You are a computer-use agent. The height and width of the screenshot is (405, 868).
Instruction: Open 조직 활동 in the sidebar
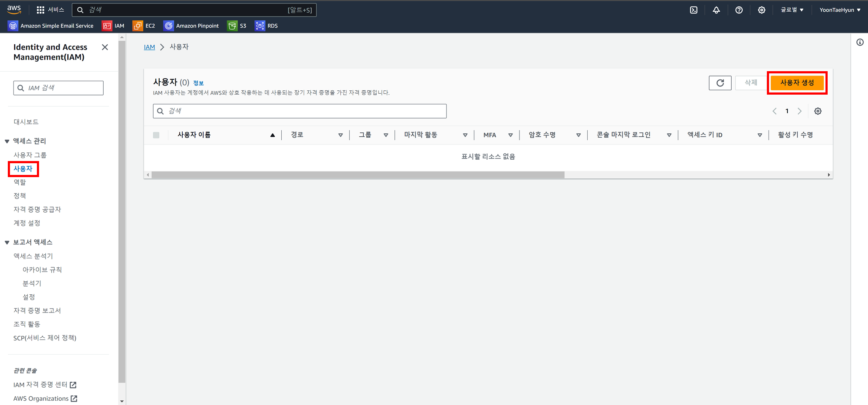27,324
